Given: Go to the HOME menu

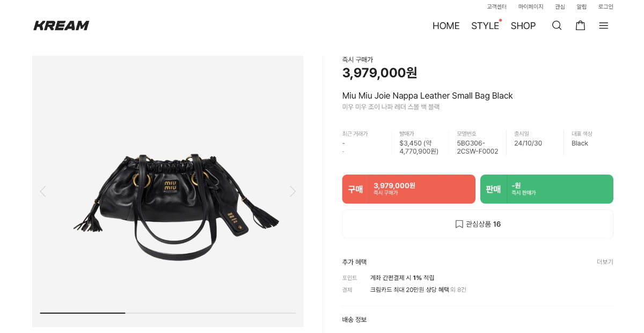Looking at the screenshot, I should pos(446,26).
